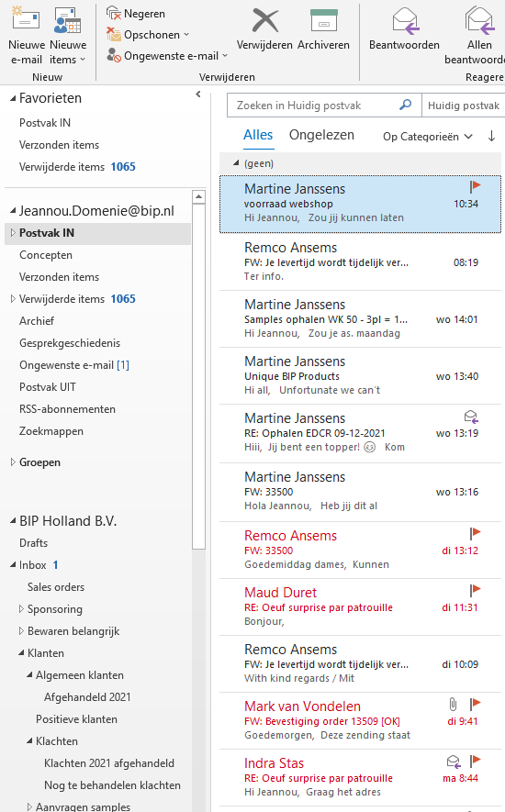This screenshot has height=812, width=505.
Task: Switch to the Ongelezen tab
Action: pyautogui.click(x=321, y=135)
